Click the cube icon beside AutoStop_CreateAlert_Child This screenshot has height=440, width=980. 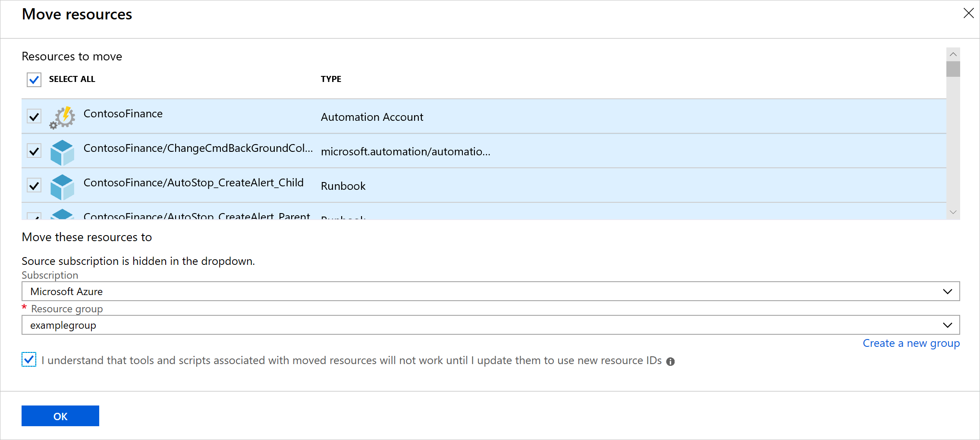(x=63, y=186)
